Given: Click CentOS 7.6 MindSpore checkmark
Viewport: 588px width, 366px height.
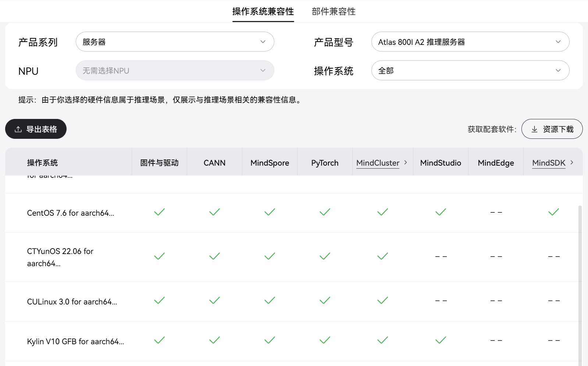Looking at the screenshot, I should click(270, 212).
